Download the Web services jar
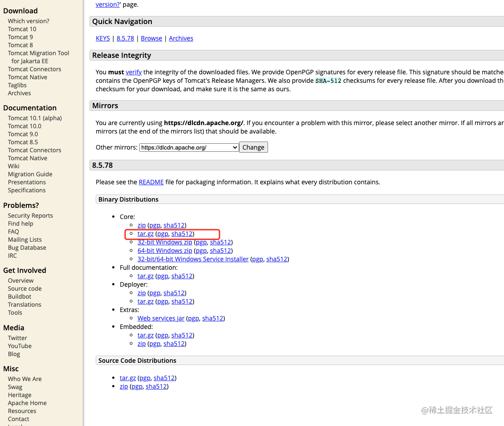 coord(161,318)
